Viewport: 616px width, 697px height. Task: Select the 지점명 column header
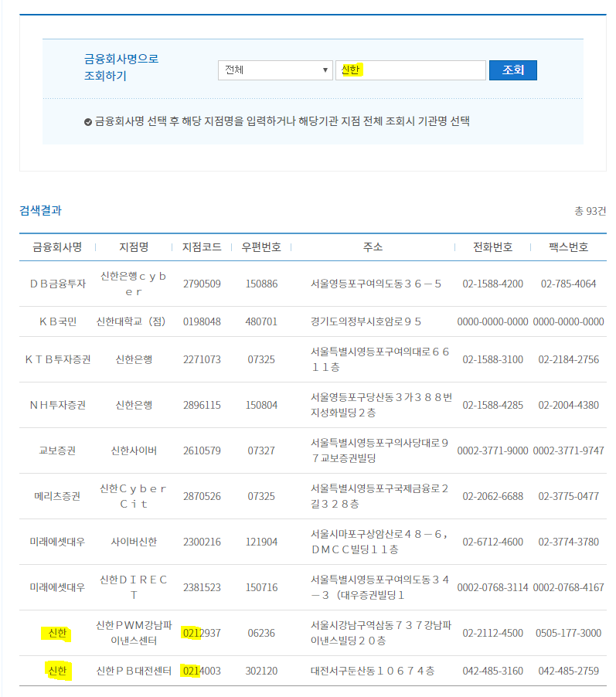pos(134,247)
